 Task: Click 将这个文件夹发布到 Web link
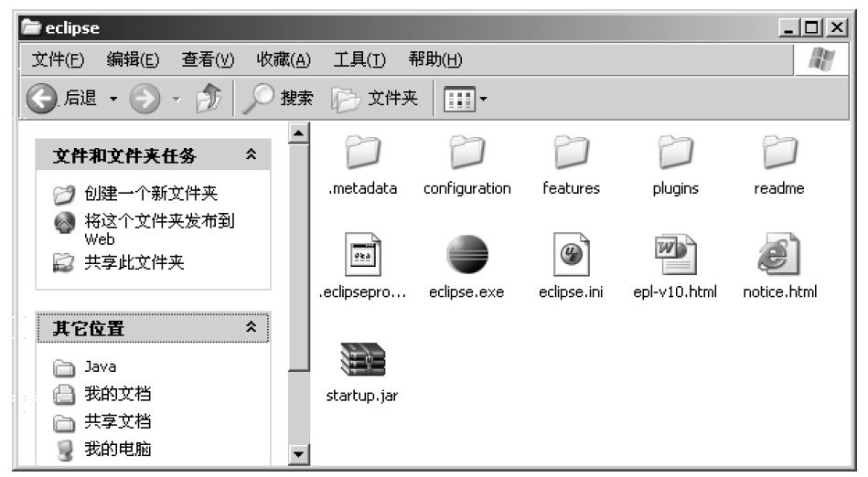159,229
